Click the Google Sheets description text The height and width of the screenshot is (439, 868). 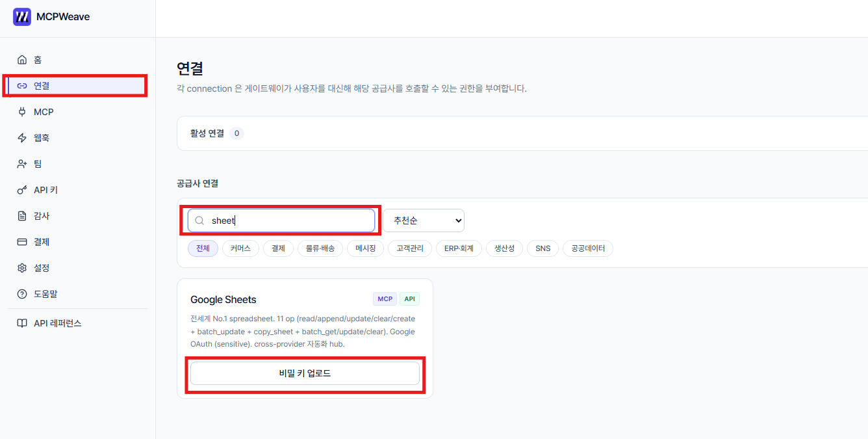coord(303,332)
